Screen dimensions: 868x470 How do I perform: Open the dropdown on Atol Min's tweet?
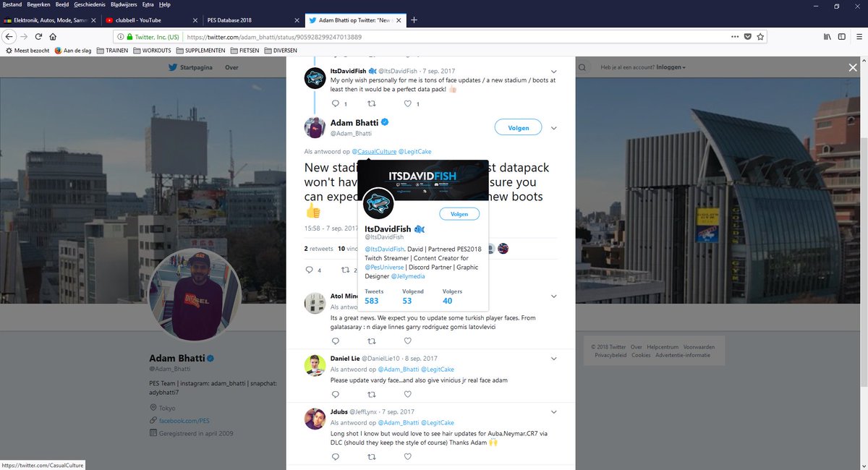[553, 296]
